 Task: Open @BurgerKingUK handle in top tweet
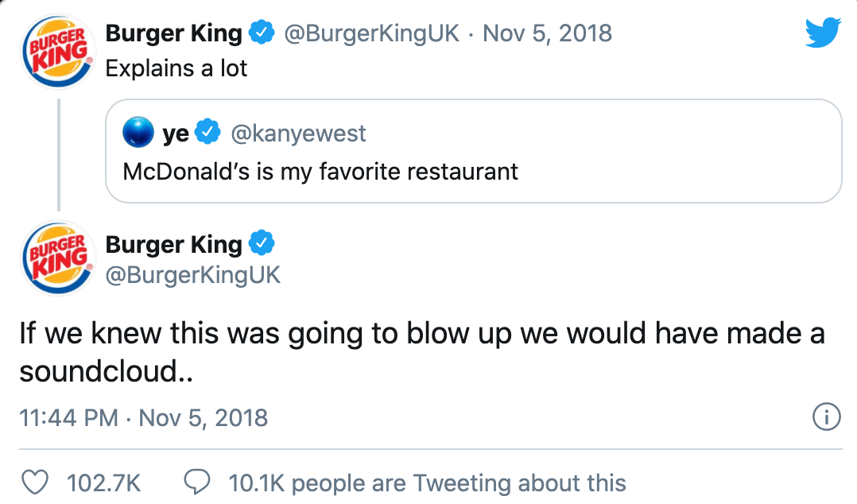tap(370, 33)
